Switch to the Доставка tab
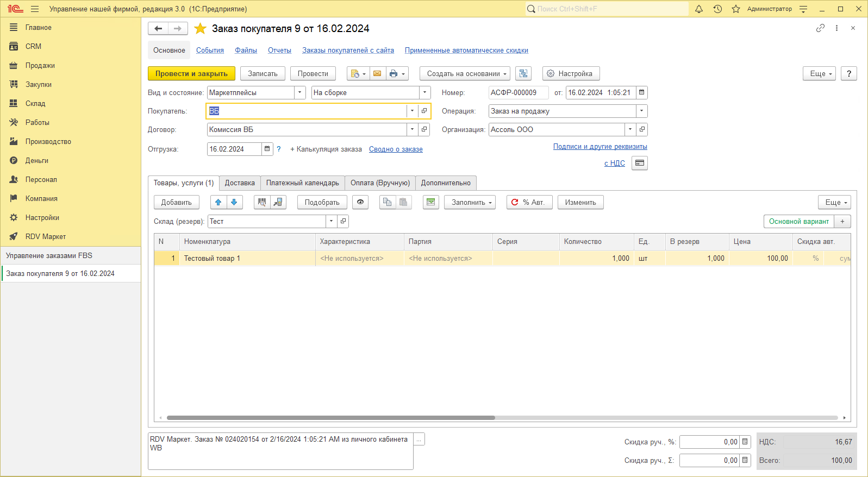 click(240, 183)
